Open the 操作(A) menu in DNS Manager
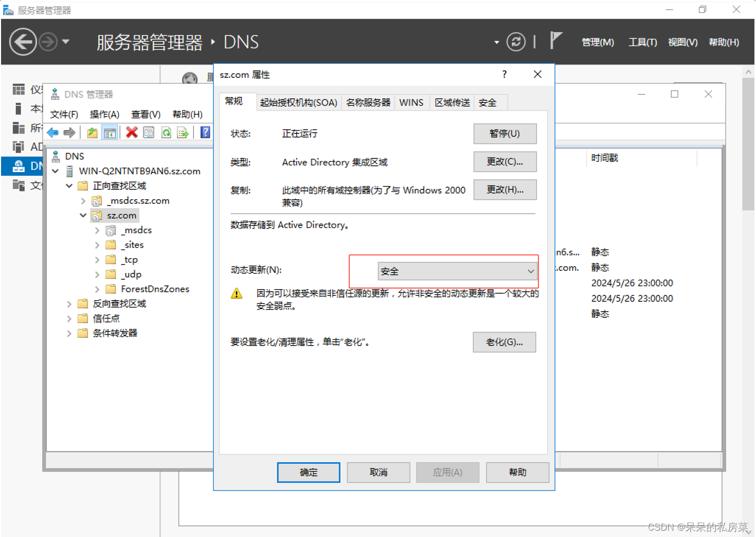Screen dimensions: 756x537 (x=104, y=114)
